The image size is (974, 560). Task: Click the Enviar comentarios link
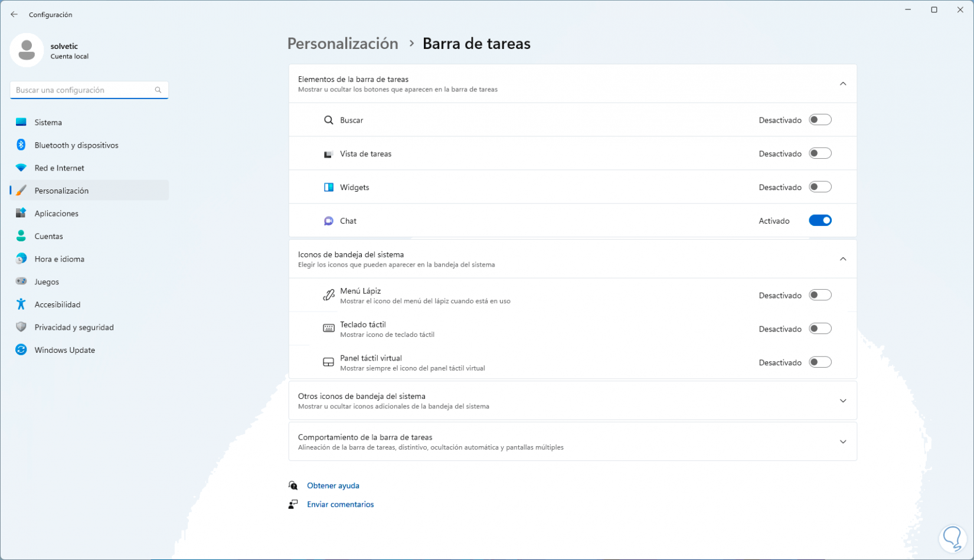point(341,505)
